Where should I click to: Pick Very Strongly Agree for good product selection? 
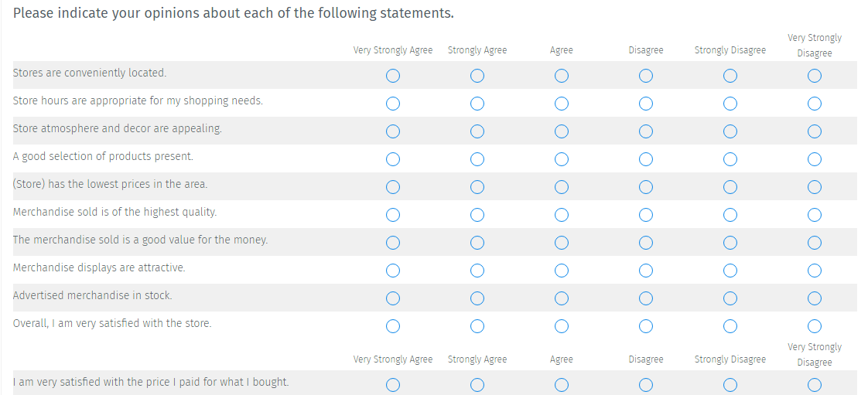point(393,159)
